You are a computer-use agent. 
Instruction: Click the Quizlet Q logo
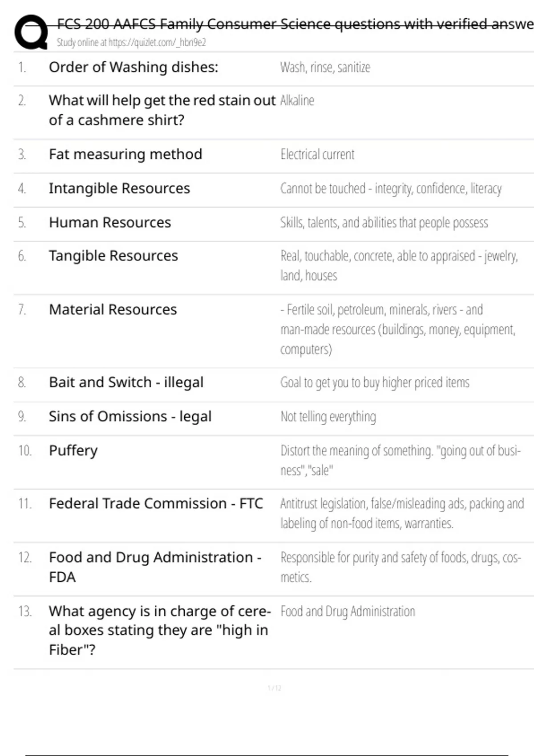[31, 32]
